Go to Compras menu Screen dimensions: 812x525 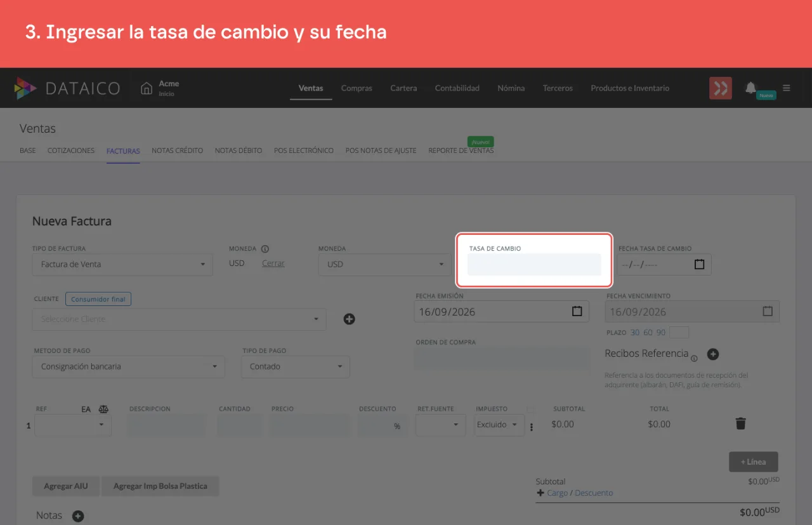357,88
